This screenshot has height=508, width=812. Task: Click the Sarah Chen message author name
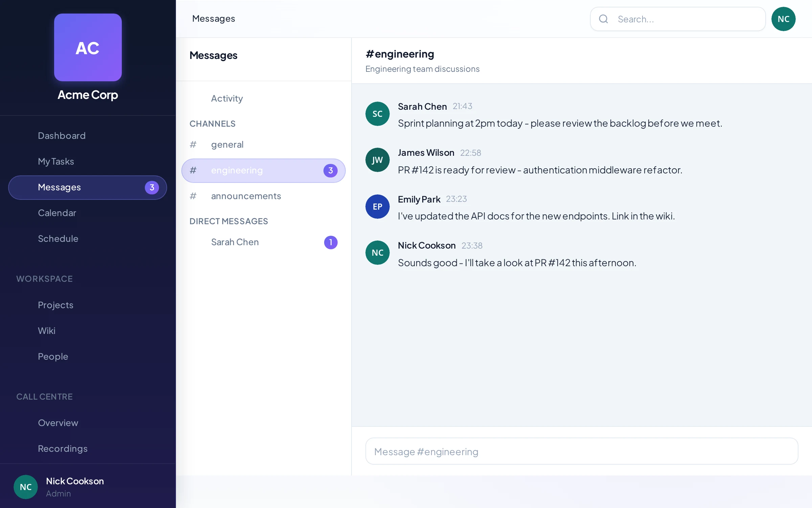coord(422,106)
